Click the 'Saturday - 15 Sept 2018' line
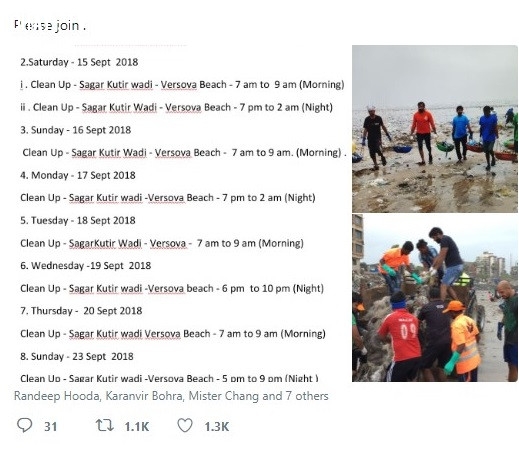The height and width of the screenshot is (452, 519). pos(79,62)
